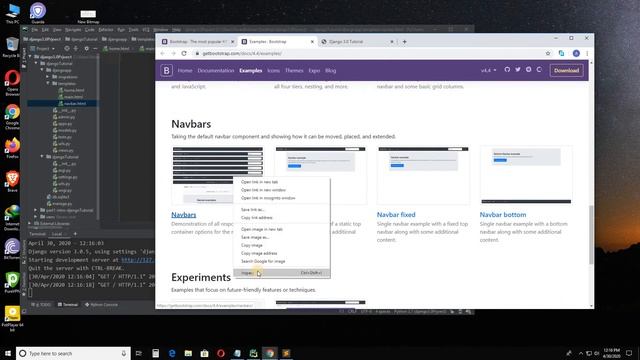Select Copy link address
The width and height of the screenshot is (640, 360).
[x=282, y=218]
